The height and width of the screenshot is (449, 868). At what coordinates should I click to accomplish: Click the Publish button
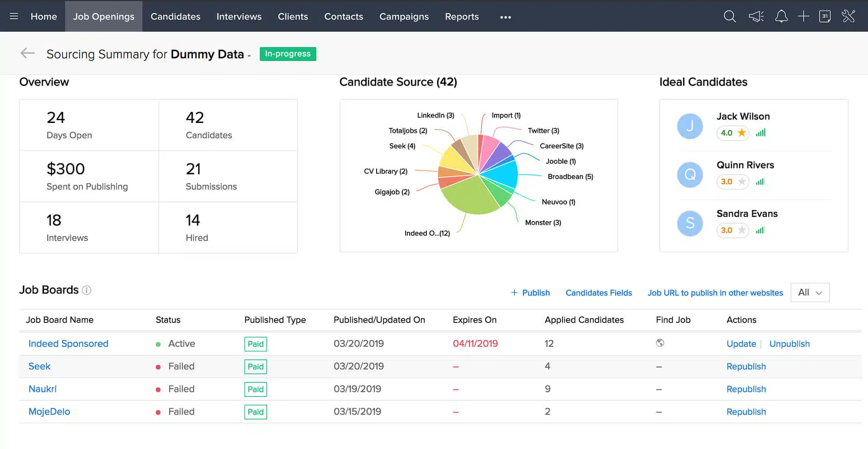coord(530,293)
